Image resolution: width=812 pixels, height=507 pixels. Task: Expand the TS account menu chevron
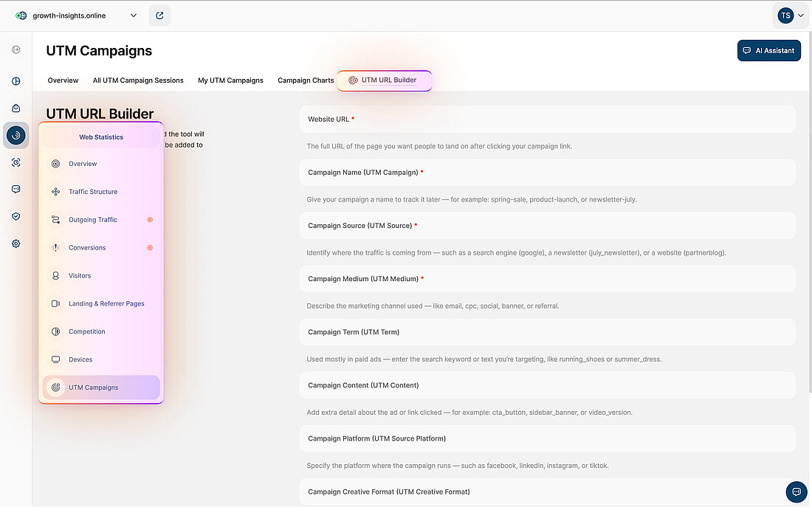click(801, 15)
